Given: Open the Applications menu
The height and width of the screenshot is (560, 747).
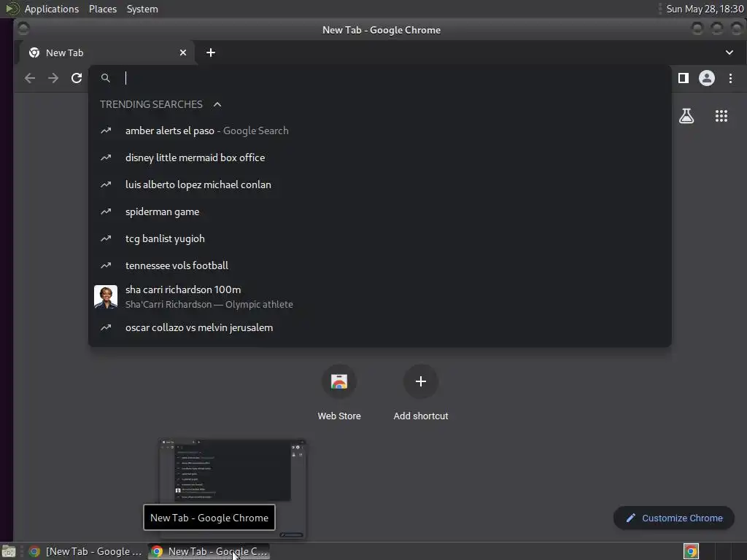Looking at the screenshot, I should pyautogui.click(x=52, y=9).
